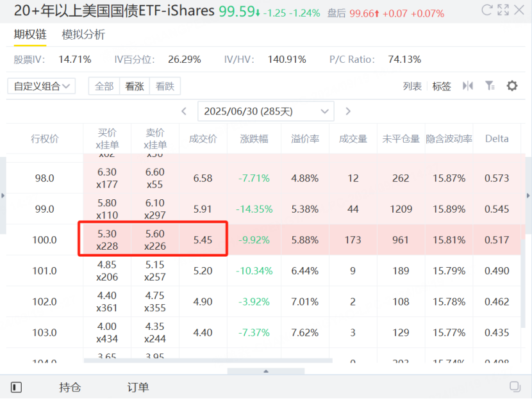Go to next expiration date
The height and width of the screenshot is (399, 532).
(348, 111)
